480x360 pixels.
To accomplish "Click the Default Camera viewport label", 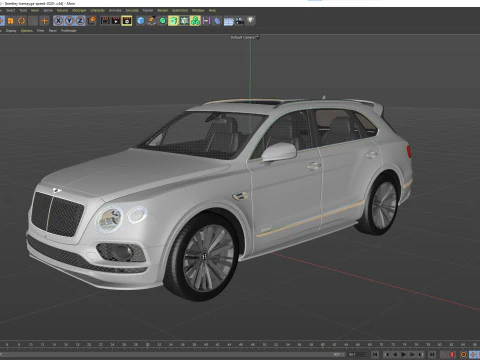I will pyautogui.click(x=244, y=37).
